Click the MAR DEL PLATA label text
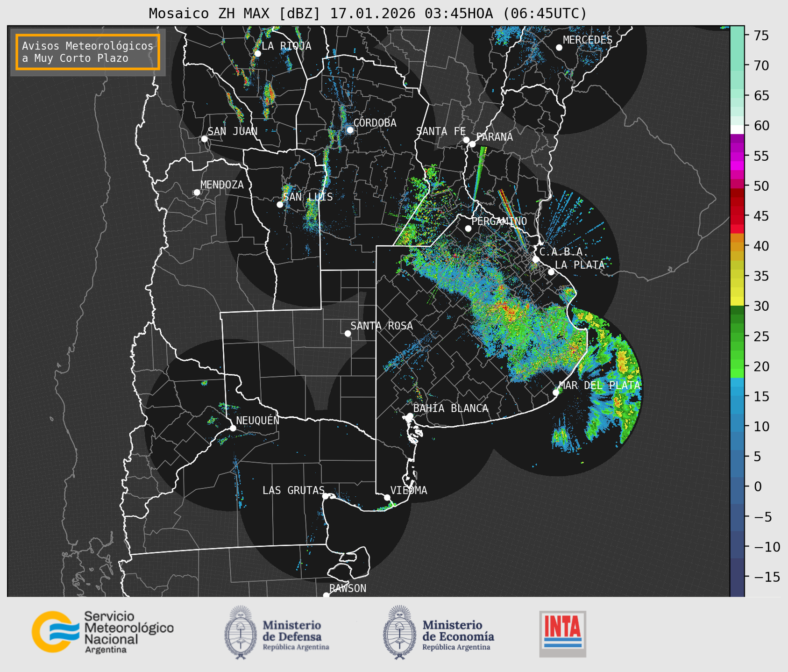 [600, 385]
